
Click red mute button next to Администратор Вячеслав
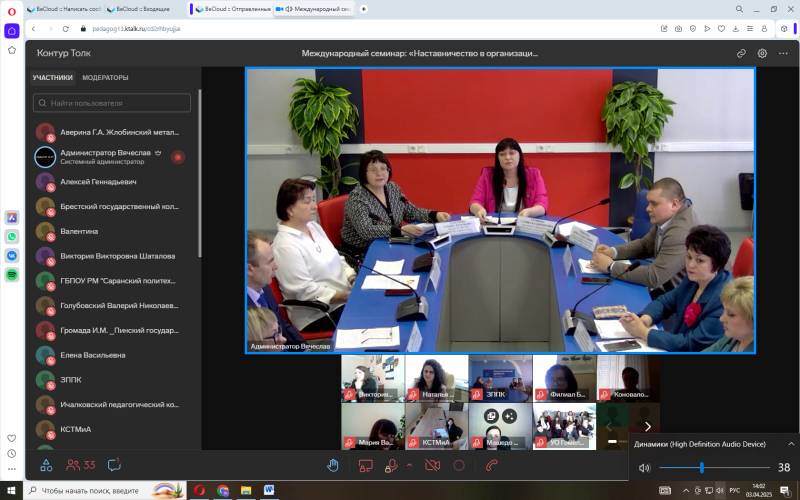178,157
